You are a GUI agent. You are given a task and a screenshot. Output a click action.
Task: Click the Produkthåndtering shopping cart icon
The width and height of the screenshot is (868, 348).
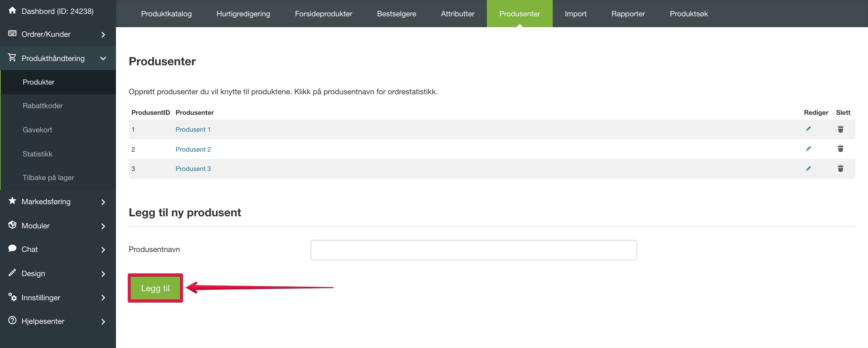click(x=12, y=58)
